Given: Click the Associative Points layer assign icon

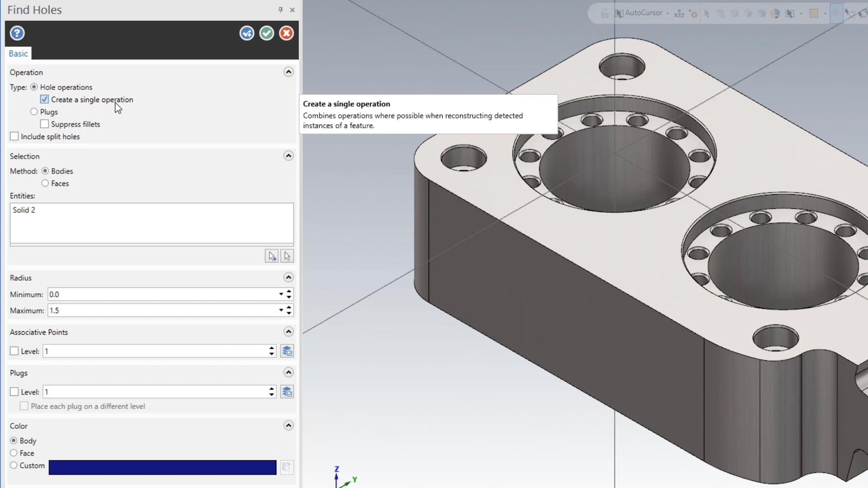Looking at the screenshot, I should [288, 351].
